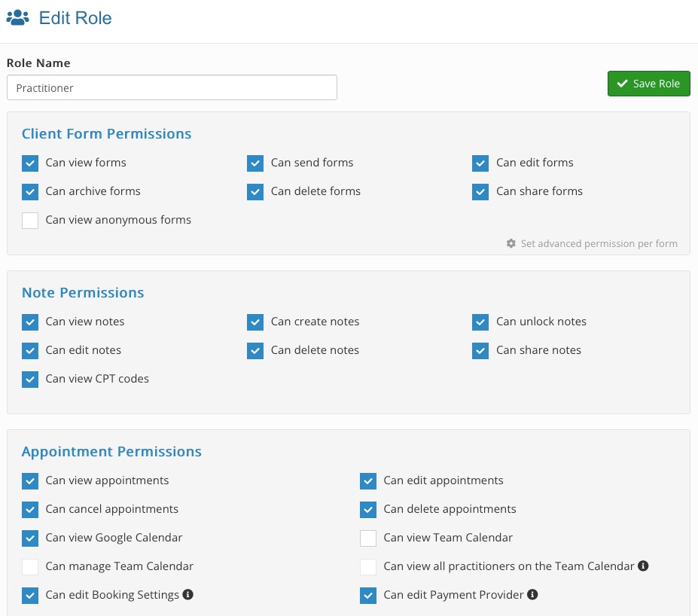Click the gear icon for advanced permissions
This screenshot has width=698, height=616.
(511, 243)
